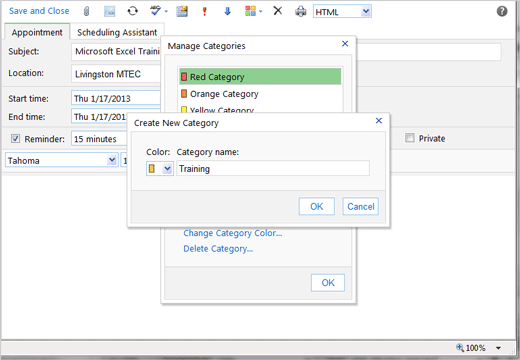Click OK in the Manage Categories dialog
This screenshot has width=520, height=360.
[328, 283]
